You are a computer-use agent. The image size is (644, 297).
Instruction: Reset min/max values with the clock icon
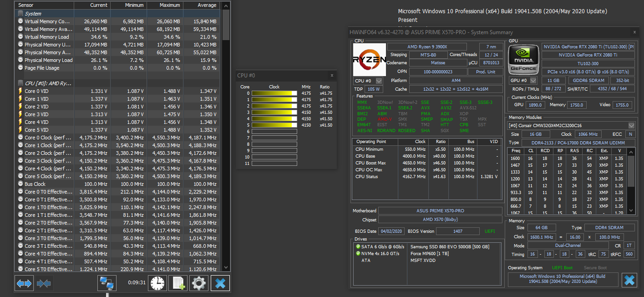coord(157,283)
